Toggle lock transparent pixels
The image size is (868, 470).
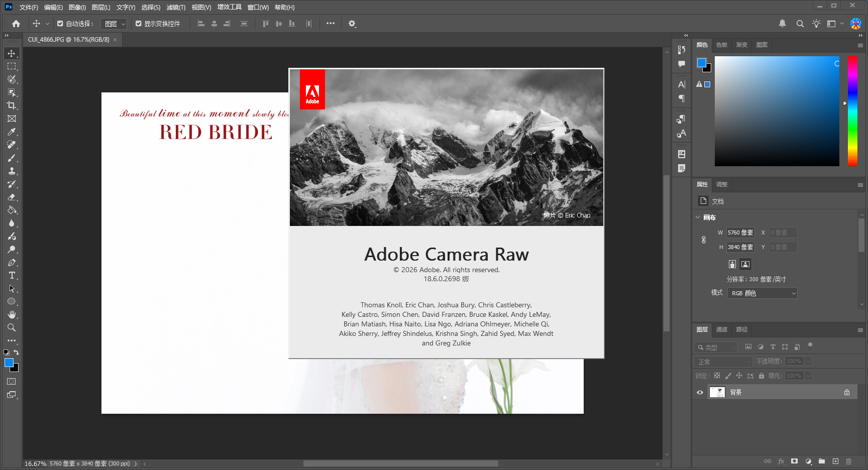tap(717, 376)
